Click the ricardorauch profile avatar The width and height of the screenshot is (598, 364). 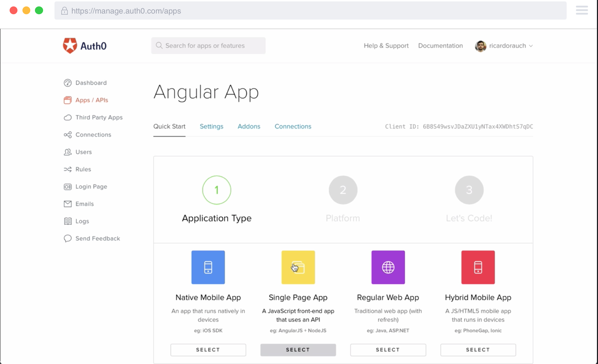480,46
